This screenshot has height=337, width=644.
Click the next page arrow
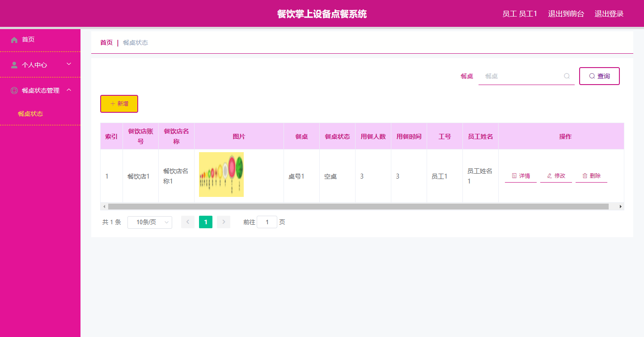[x=224, y=222]
